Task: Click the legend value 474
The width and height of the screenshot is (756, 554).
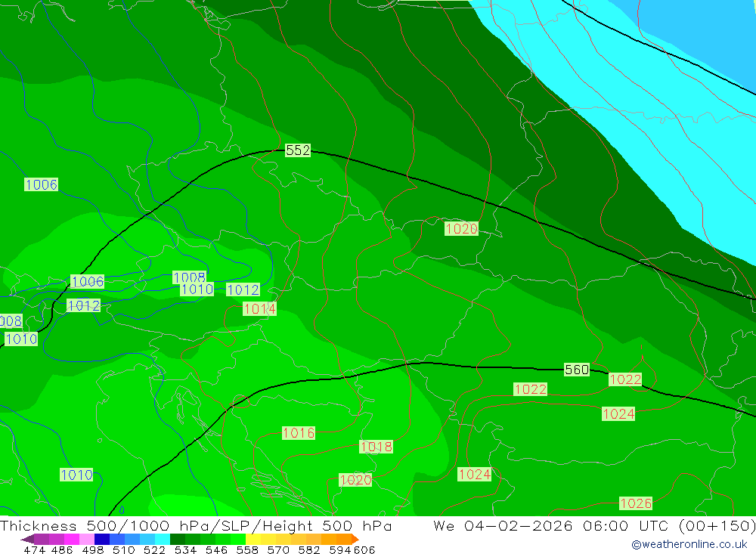Action: pyautogui.click(x=34, y=550)
